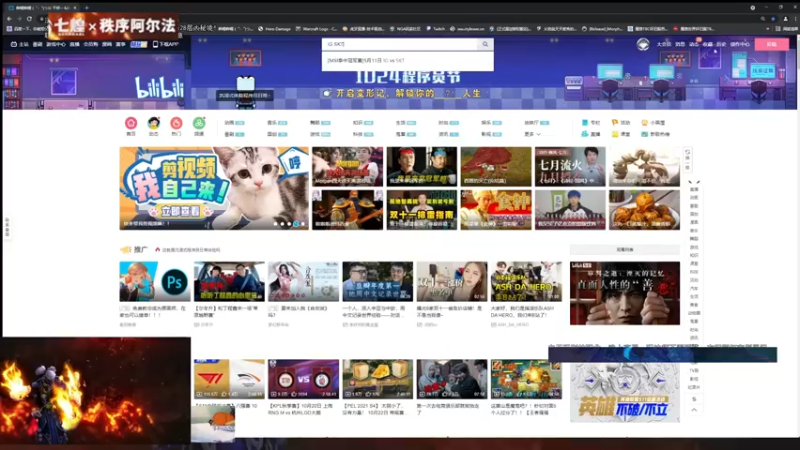Select the 游戏 category
This screenshot has height=450, width=800.
point(320,134)
